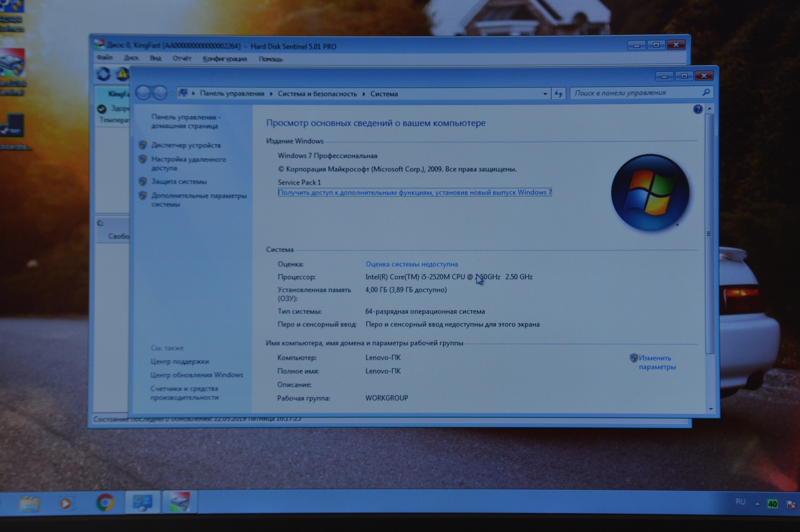Click scrollbar down arrow in System window

tap(710, 409)
